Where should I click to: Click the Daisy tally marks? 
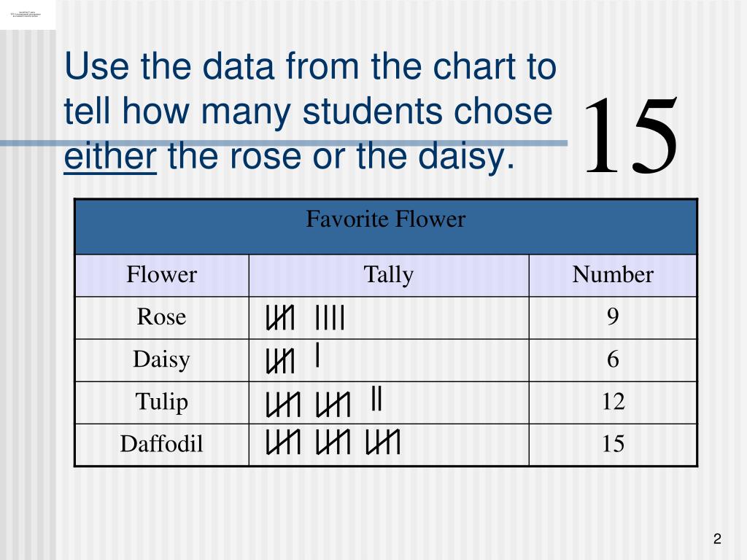(x=292, y=359)
